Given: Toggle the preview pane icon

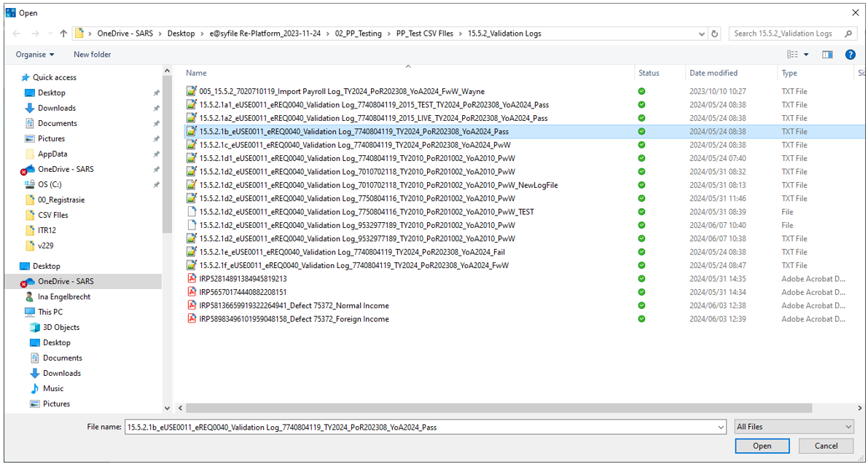Looking at the screenshot, I should pos(827,55).
